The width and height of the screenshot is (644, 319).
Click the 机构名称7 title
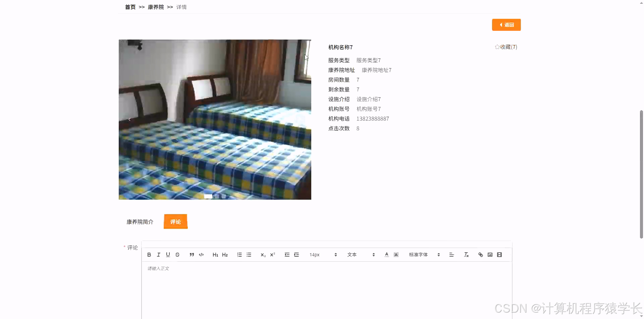[340, 47]
